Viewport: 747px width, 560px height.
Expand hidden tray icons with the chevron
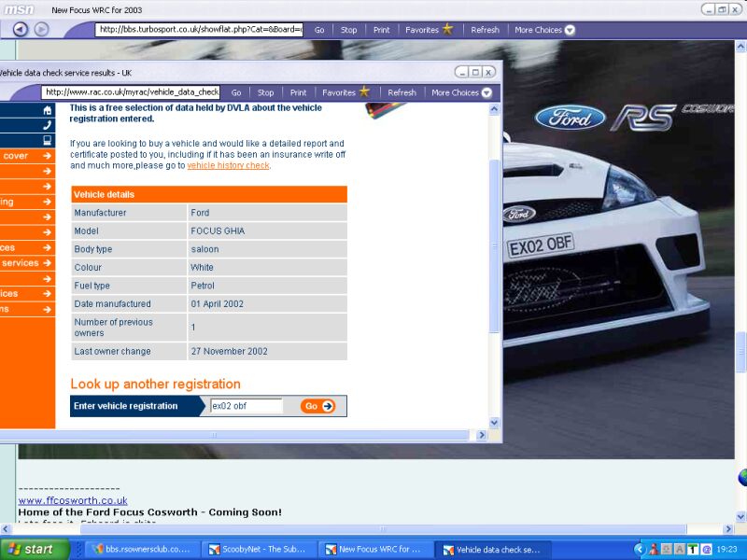[641, 550]
